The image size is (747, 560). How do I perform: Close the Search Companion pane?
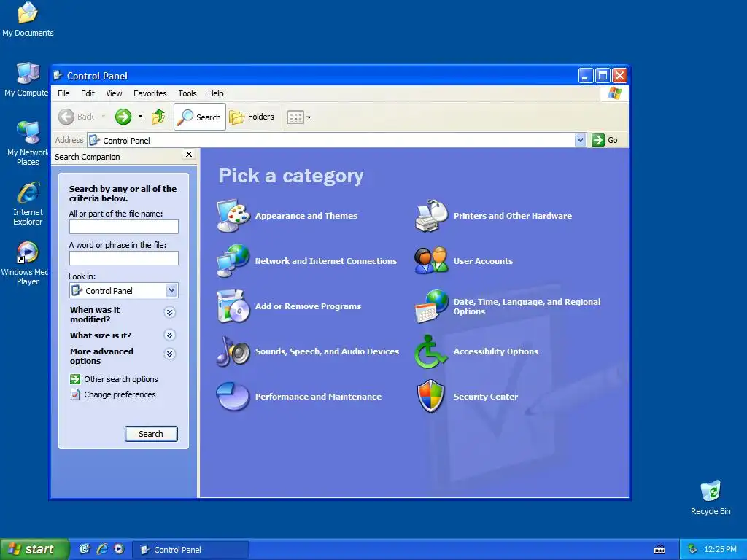click(x=189, y=155)
